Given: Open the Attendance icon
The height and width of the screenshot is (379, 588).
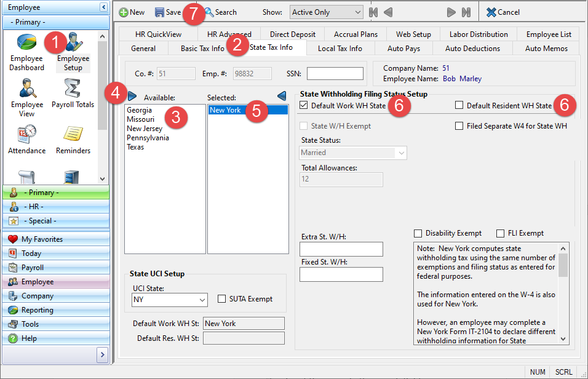Looking at the screenshot, I should click(26, 140).
